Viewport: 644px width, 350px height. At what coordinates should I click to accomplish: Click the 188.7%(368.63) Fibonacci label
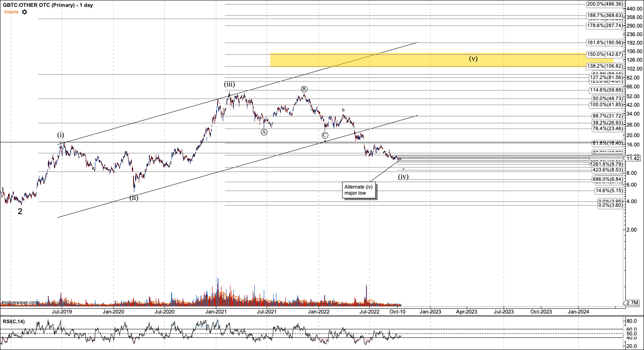pyautogui.click(x=605, y=15)
